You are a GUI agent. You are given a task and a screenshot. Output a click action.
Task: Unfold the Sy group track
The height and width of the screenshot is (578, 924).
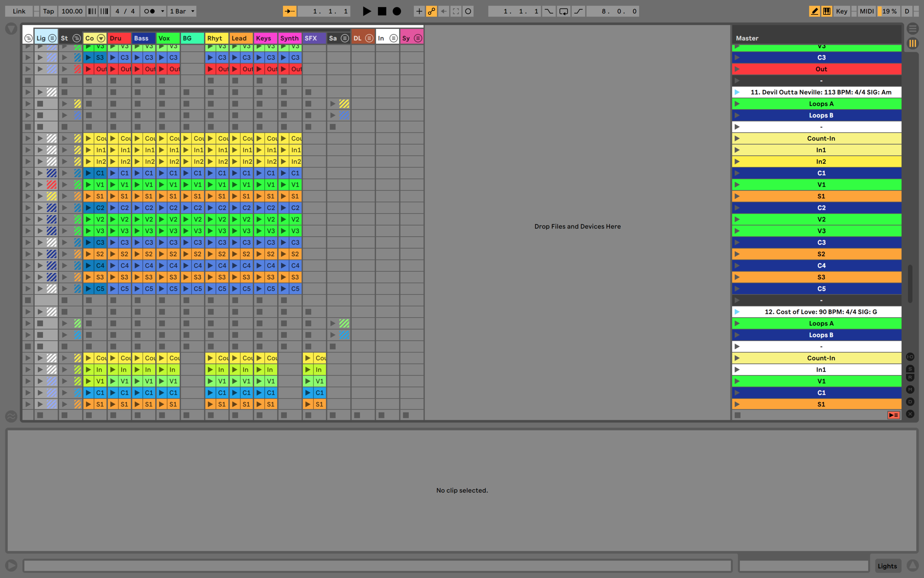418,38
